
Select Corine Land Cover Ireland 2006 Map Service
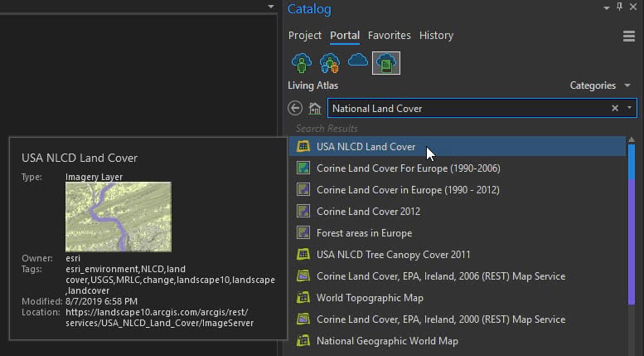tap(441, 276)
